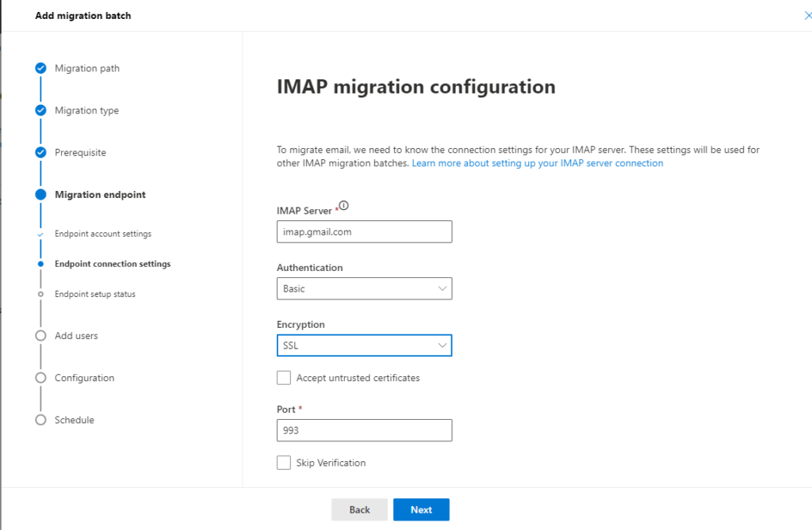
Task: Click the Back button
Action: (x=359, y=509)
